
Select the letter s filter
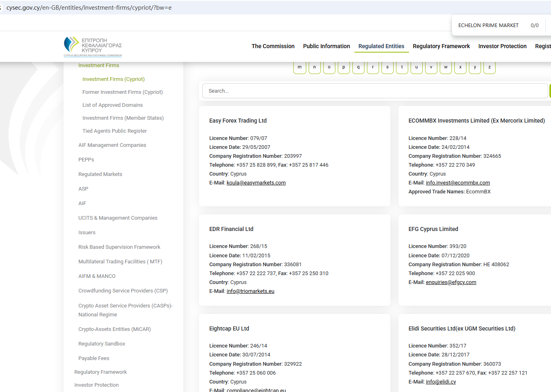click(x=387, y=68)
